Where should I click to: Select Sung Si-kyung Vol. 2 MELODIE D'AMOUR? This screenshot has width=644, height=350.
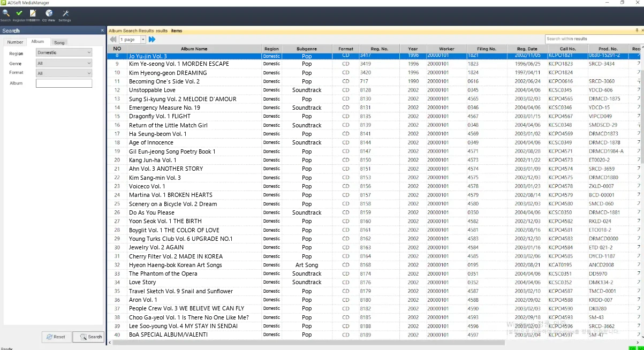[x=374, y=99]
